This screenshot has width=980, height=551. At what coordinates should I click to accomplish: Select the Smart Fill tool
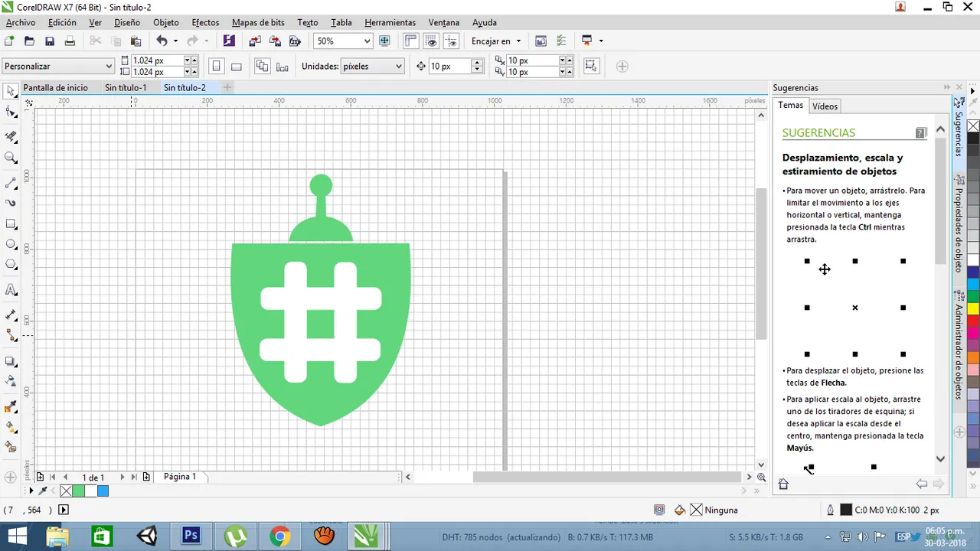[x=11, y=446]
